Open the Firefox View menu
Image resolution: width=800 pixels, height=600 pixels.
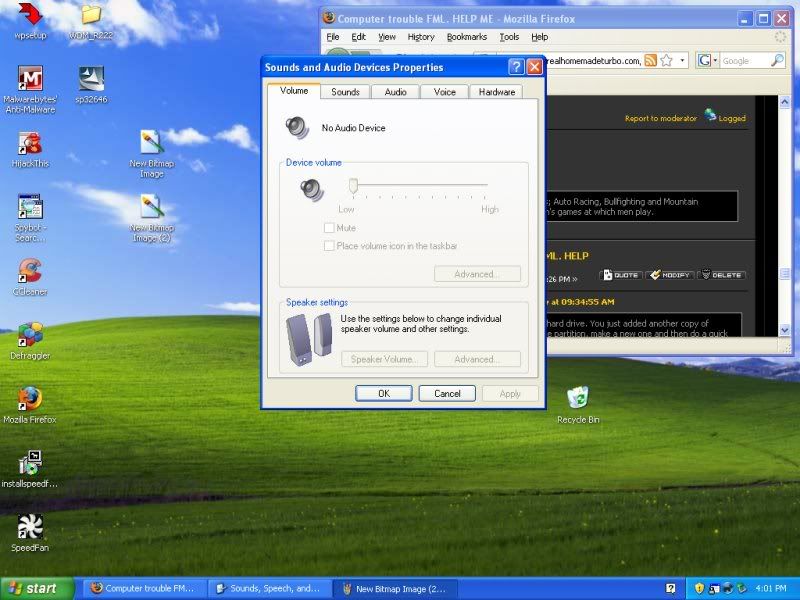(387, 37)
